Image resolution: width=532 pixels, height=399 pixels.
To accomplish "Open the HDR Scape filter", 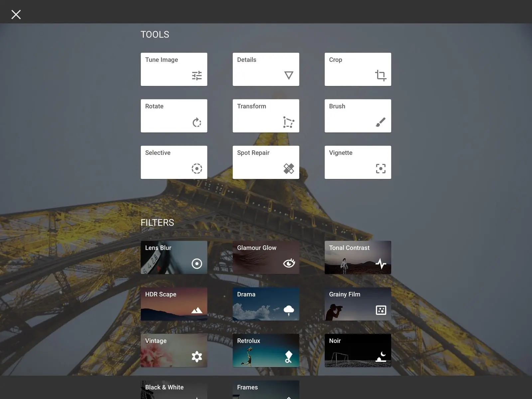I will pyautogui.click(x=174, y=304).
